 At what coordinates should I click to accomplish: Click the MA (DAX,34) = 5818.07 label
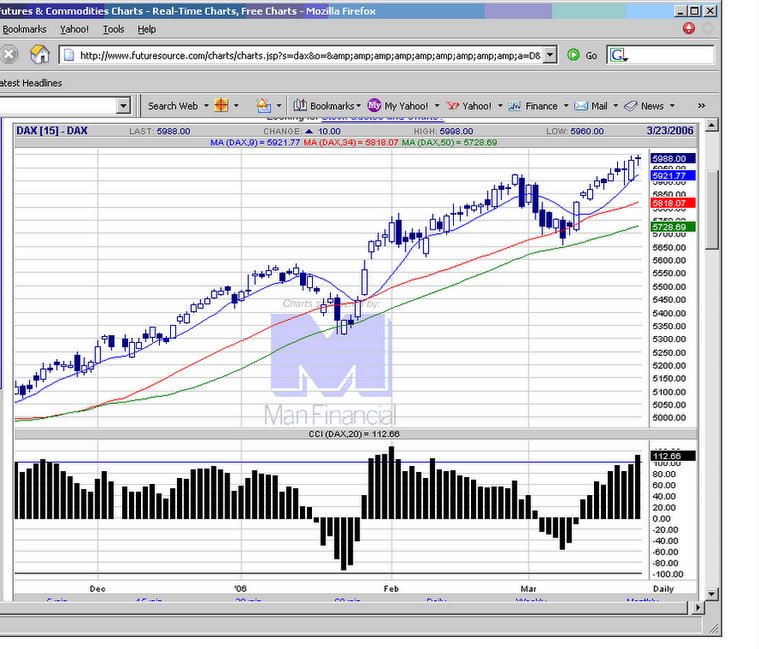[x=351, y=143]
